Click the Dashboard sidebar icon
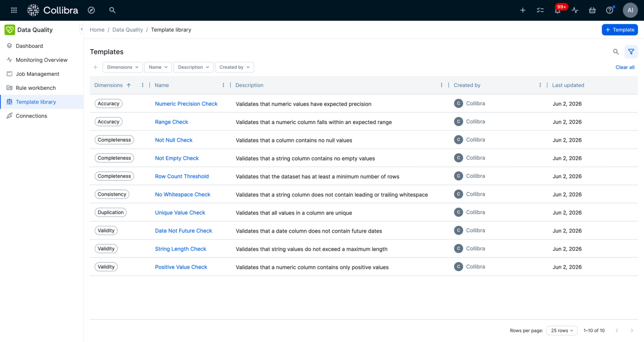 (9, 46)
